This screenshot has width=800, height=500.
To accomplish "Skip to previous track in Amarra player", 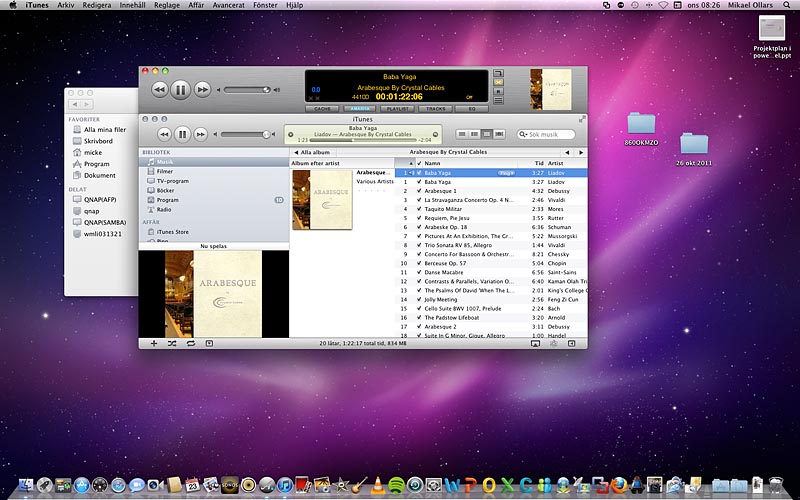I will click(x=159, y=90).
